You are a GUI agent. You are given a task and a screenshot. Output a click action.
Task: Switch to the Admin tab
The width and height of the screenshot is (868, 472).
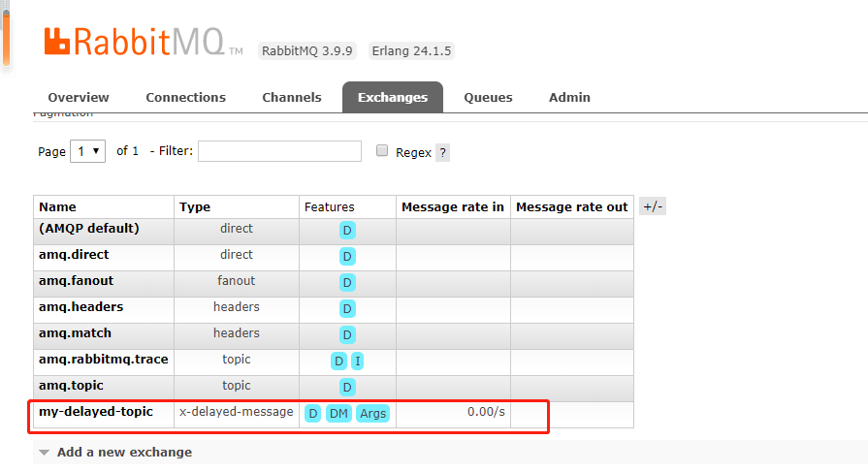point(569,97)
